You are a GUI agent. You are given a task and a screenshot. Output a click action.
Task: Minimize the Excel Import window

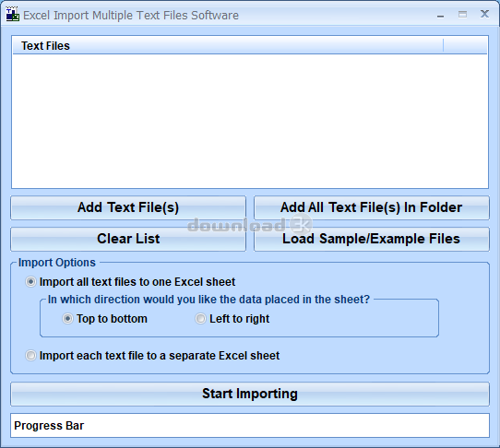click(440, 16)
